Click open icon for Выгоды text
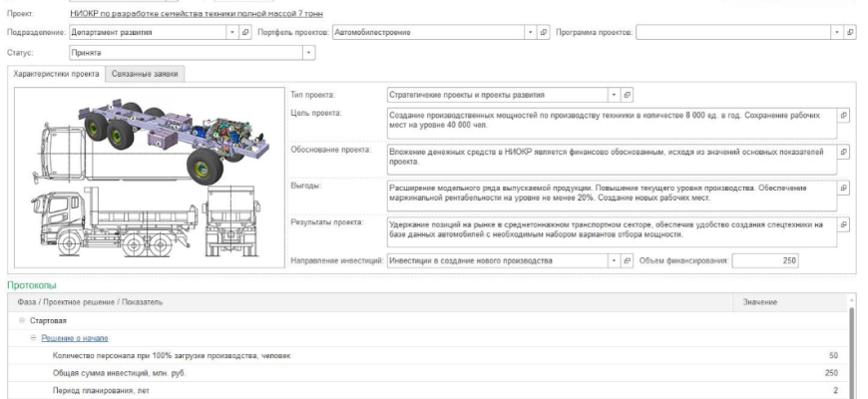Screen dimensions: 868x399 [844, 188]
